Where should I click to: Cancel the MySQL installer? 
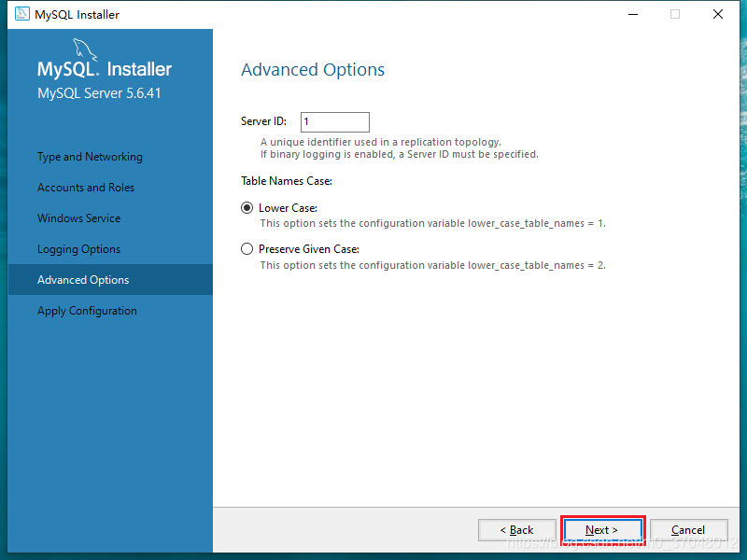click(x=688, y=530)
